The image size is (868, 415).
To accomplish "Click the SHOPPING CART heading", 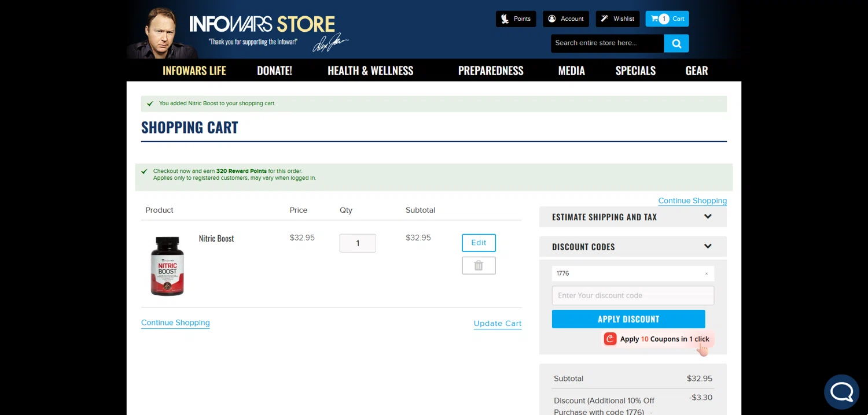I will click(189, 127).
